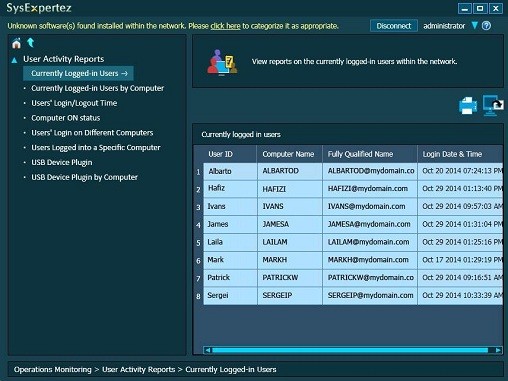Screen dimensions: 508x381
Task: Select Computer ON status report
Action: 66,118
